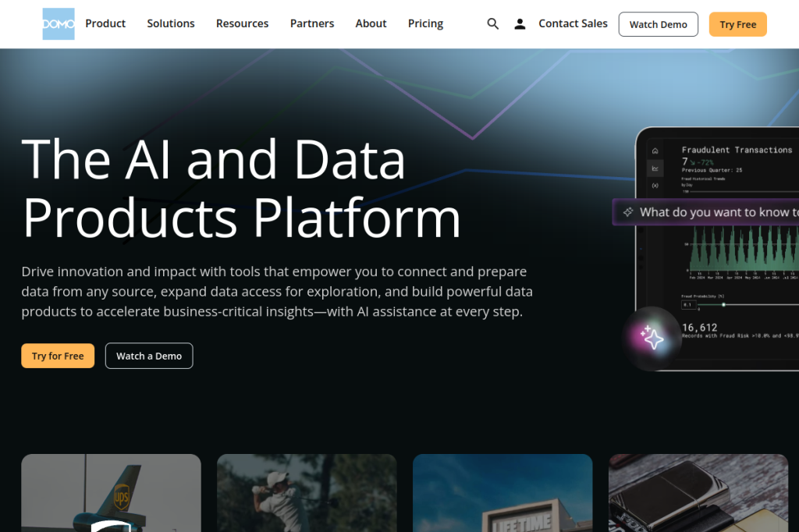Click the Fraud Probability slider handle
Screen dimensions: 799x532
point(723,305)
